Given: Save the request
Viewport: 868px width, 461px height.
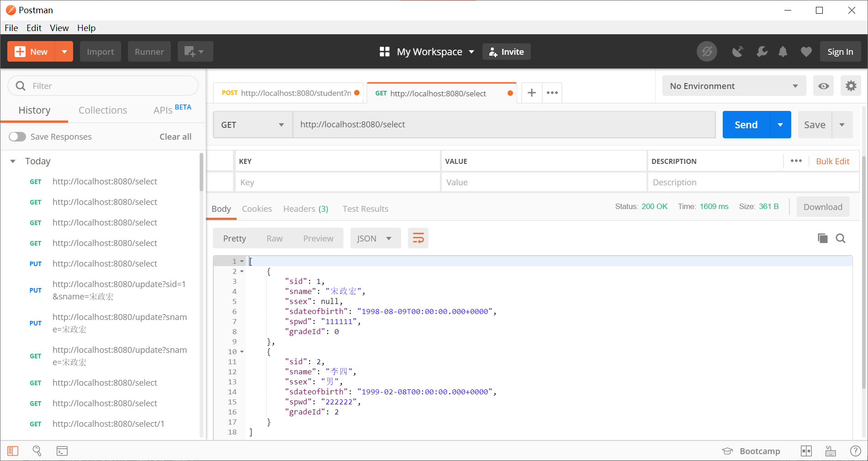Looking at the screenshot, I should (815, 125).
